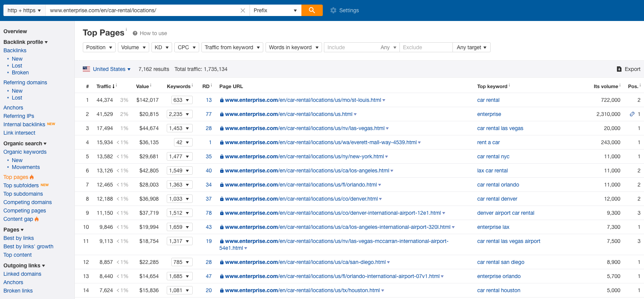Open the Any target dropdown
Screen dimensions: 644x299
tap(471, 47)
